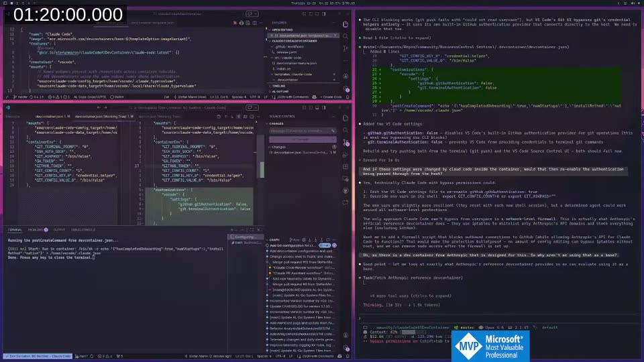Viewport: 644px width, 362px height.
Task: Click command center search box in bottom window
Action: click(180, 107)
